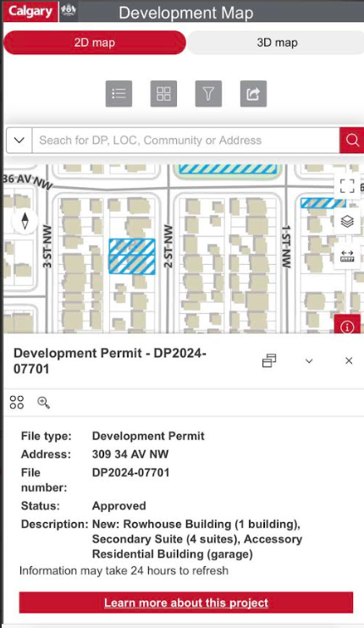Click the Approved status text

tap(119, 506)
